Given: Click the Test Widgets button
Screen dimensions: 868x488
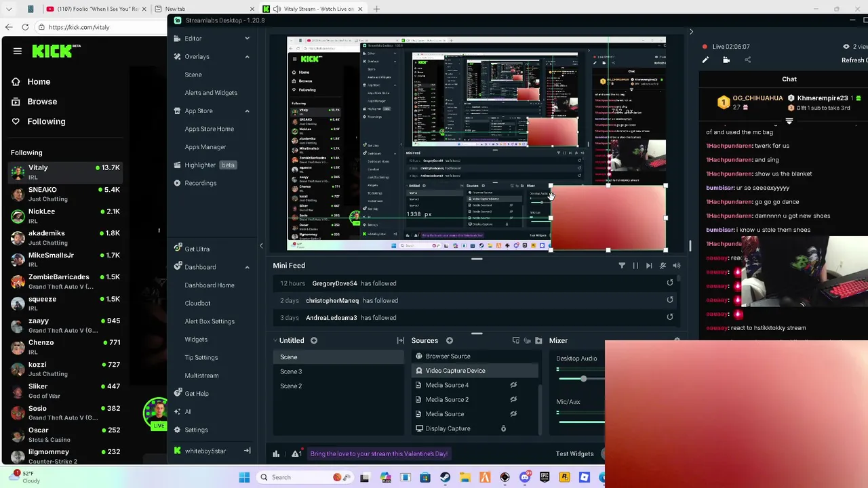Looking at the screenshot, I should pos(574,453).
